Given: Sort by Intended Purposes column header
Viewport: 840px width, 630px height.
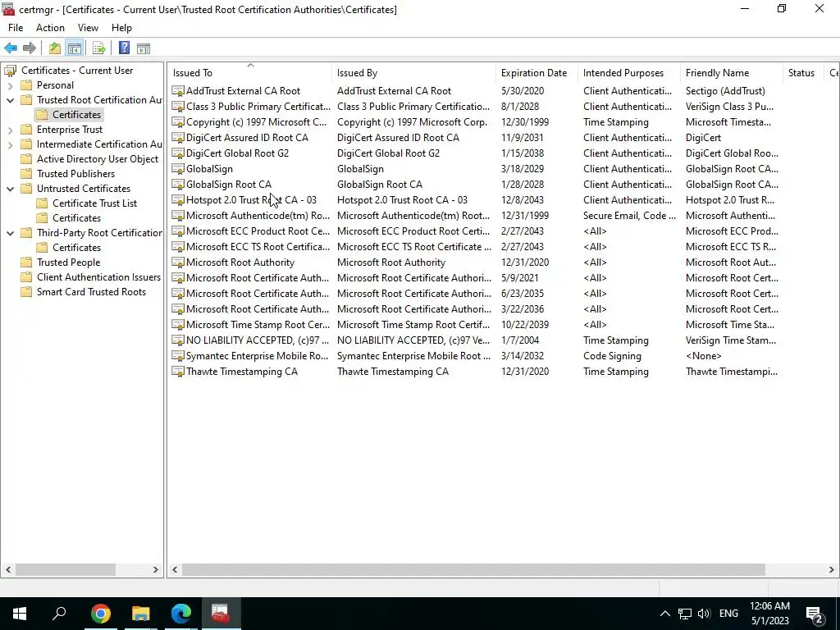Looking at the screenshot, I should pos(629,73).
